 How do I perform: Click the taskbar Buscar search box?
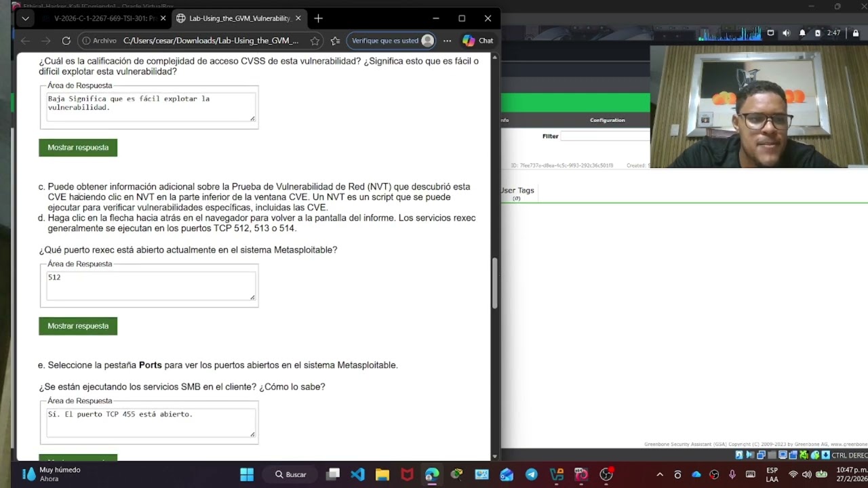tap(291, 474)
